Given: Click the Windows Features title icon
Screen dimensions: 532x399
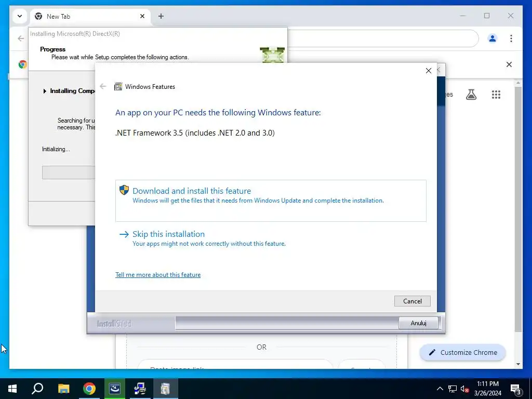Looking at the screenshot, I should click(x=118, y=87).
